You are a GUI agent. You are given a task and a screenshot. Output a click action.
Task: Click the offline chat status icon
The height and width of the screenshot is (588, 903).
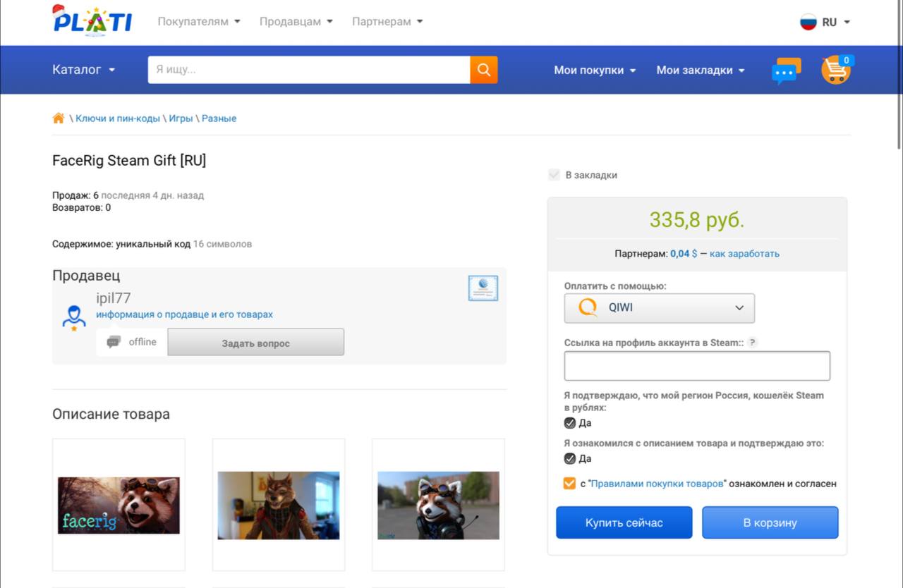[x=113, y=342]
